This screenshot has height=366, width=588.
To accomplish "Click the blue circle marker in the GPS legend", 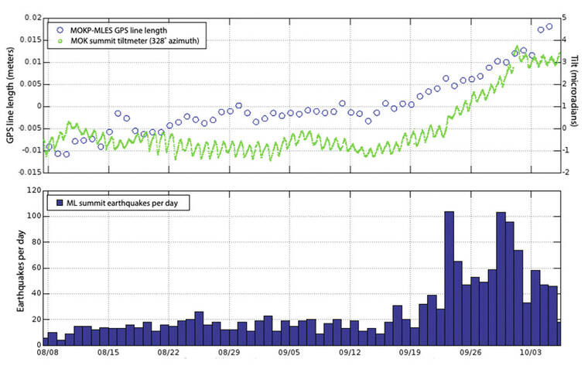I will click(x=60, y=29).
